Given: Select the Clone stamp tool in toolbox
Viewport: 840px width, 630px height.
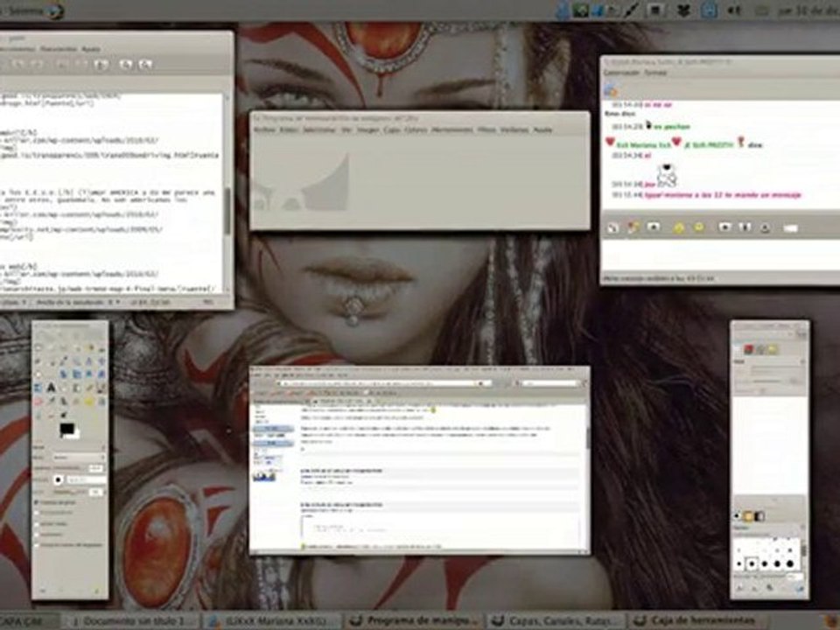Looking at the screenshot, I should (77, 402).
